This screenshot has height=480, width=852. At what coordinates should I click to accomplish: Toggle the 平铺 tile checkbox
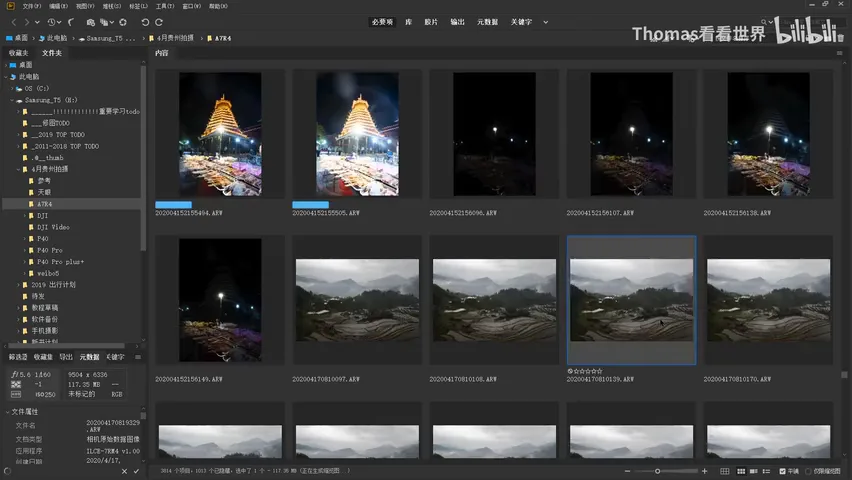tap(782, 471)
